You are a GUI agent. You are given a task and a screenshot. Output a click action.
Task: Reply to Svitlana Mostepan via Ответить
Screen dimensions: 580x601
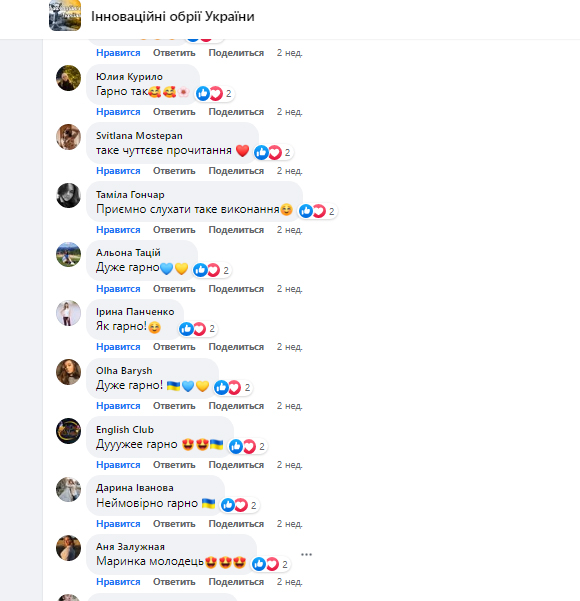click(x=174, y=171)
